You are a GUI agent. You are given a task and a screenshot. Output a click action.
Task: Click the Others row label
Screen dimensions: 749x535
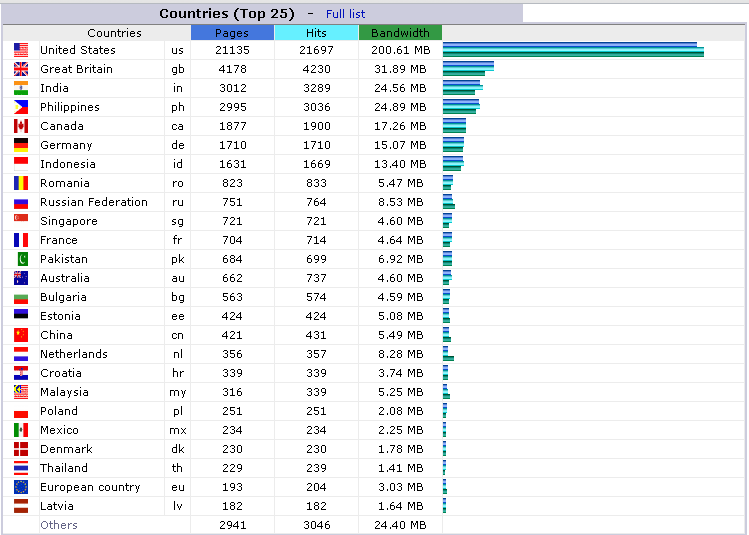(x=58, y=525)
